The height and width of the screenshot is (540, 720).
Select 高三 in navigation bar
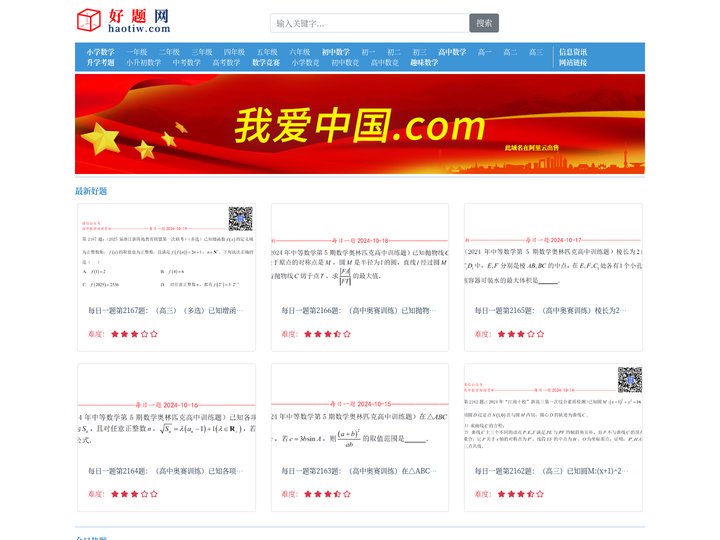536,52
